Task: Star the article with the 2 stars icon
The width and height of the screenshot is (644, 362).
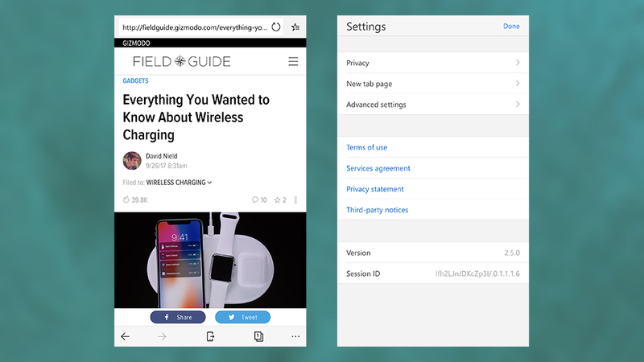Action: [x=280, y=200]
